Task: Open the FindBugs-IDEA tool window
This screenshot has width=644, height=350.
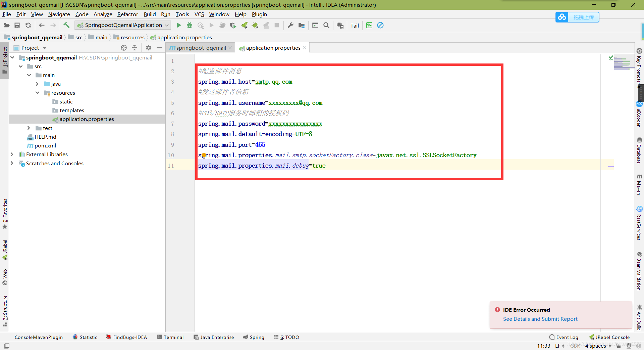Action: pyautogui.click(x=126, y=337)
